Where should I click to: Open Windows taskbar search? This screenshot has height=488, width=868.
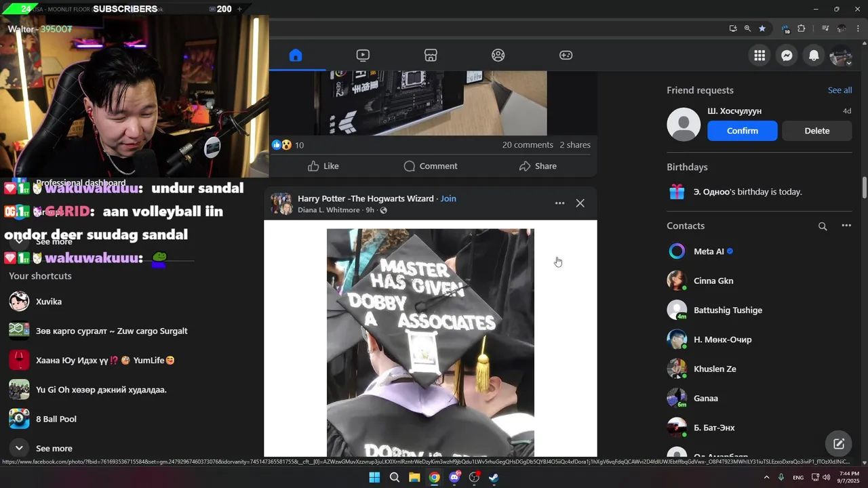[x=394, y=478]
